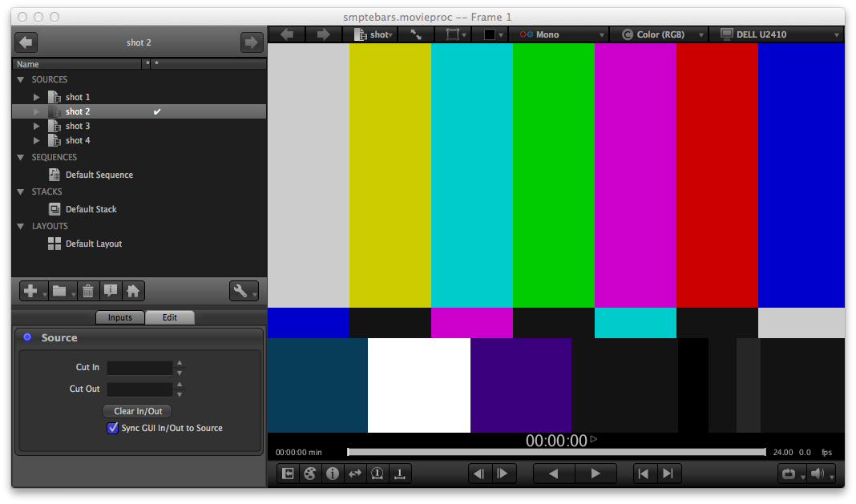
Task: Show image info with the i icon
Action: pos(333,474)
